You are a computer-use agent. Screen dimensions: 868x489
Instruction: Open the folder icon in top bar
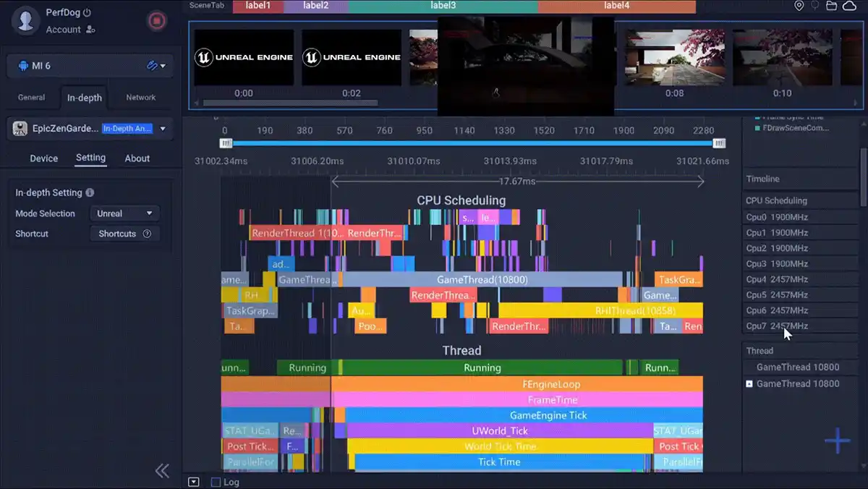point(832,6)
